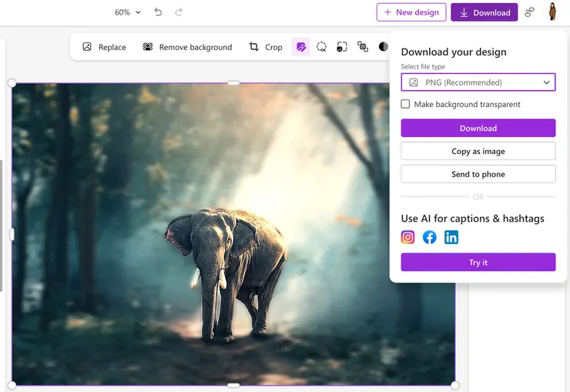Click the Redo arrow icon
Image resolution: width=570 pixels, height=392 pixels.
click(179, 12)
